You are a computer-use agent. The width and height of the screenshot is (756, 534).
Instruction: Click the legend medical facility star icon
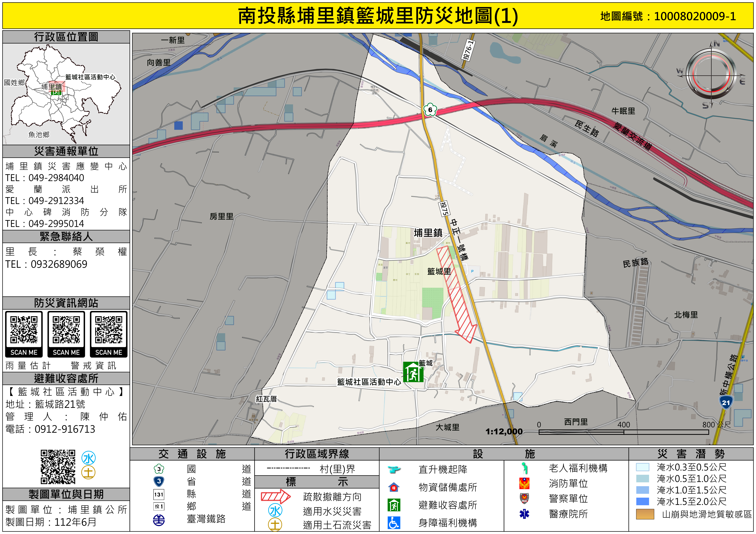pos(524,514)
